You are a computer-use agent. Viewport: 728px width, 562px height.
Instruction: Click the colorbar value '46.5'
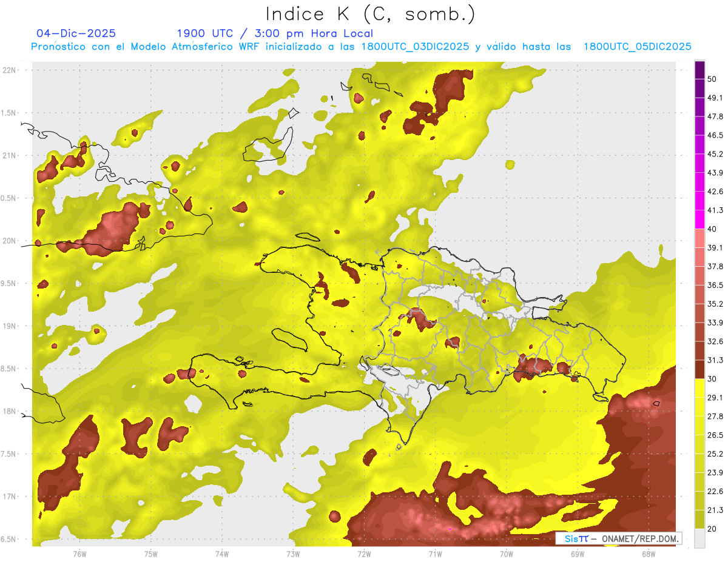tap(715, 135)
